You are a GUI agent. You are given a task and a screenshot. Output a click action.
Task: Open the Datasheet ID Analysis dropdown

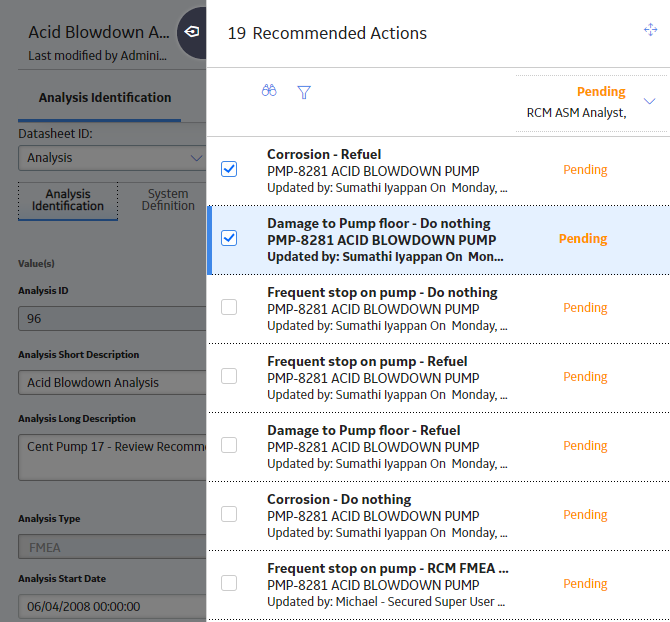(x=112, y=158)
